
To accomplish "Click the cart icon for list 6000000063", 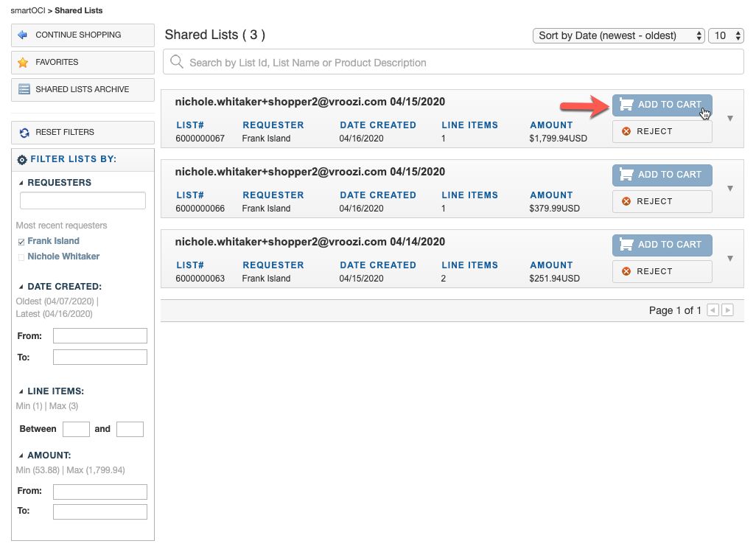I will [x=626, y=244].
